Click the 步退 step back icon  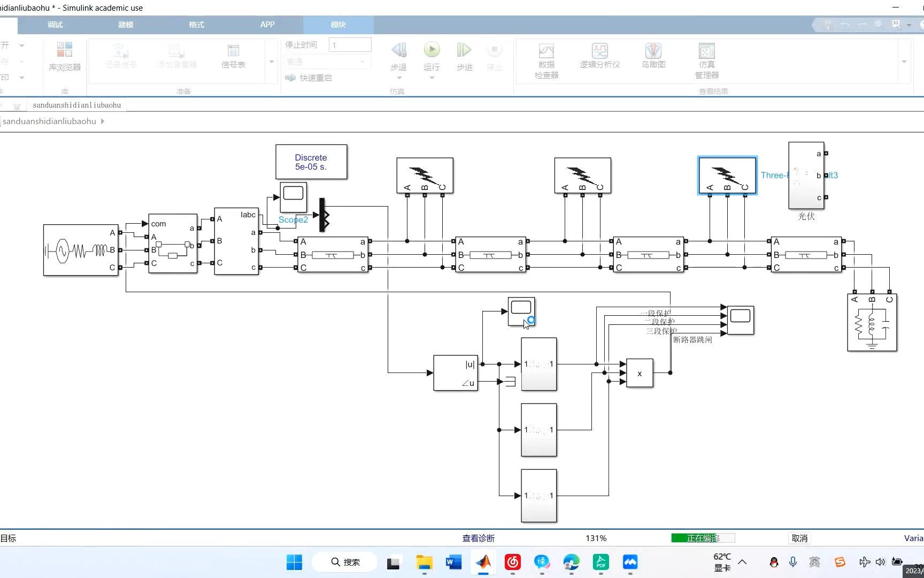pyautogui.click(x=399, y=50)
